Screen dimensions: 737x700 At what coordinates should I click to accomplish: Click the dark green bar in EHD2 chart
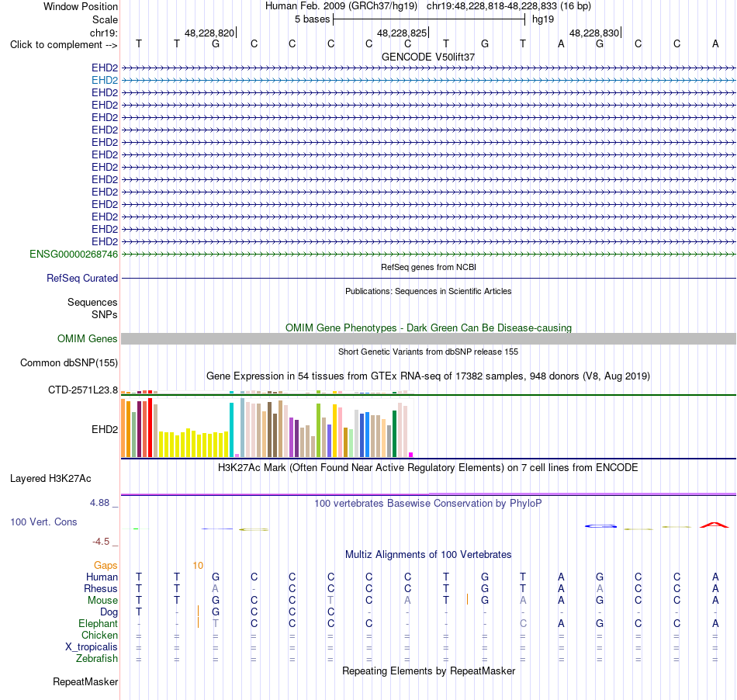pyautogui.click(x=394, y=434)
